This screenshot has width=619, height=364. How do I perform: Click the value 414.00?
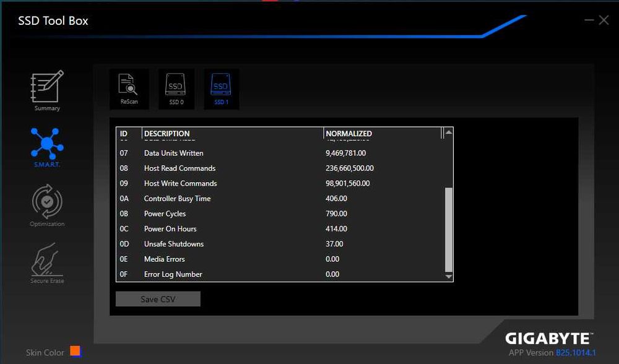[336, 229]
